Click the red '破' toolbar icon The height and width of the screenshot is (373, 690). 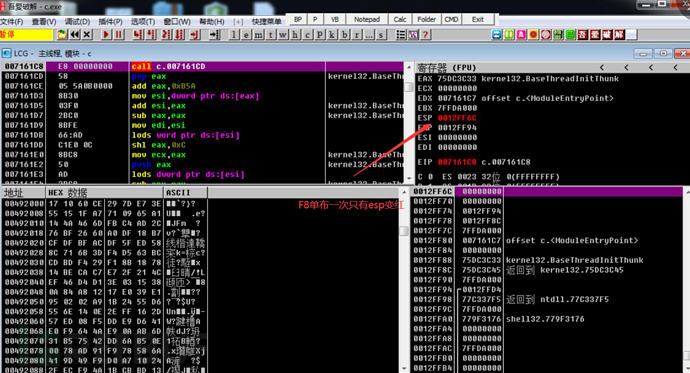coord(607,34)
